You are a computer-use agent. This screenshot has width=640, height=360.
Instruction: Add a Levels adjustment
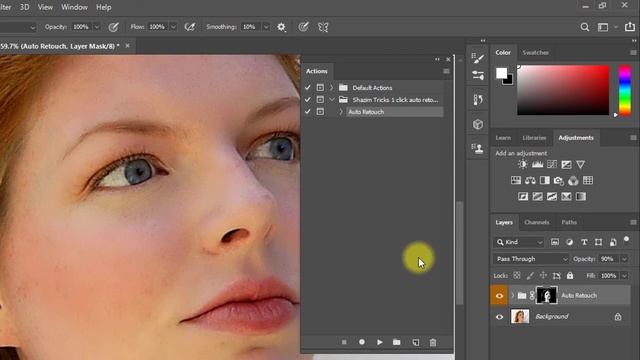point(537,164)
